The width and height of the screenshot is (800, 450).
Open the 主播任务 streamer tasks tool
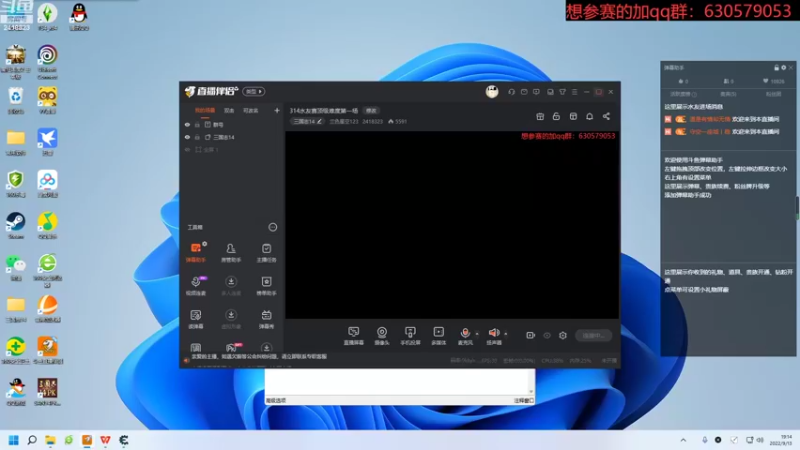point(266,252)
